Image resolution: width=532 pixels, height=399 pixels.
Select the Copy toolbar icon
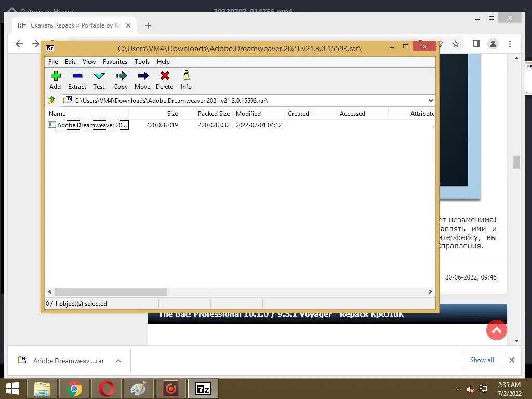(121, 76)
